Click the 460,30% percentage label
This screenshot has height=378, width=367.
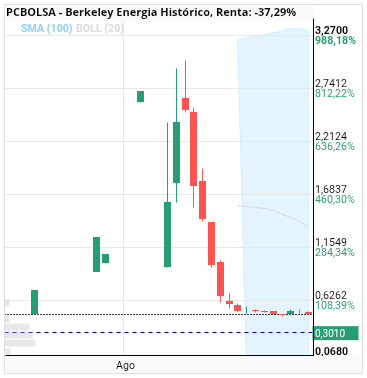click(335, 199)
